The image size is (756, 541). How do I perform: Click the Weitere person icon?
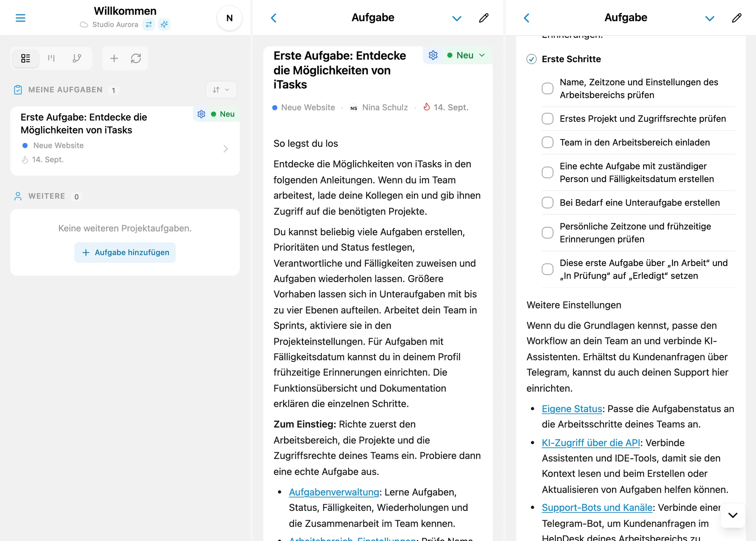pos(18,196)
